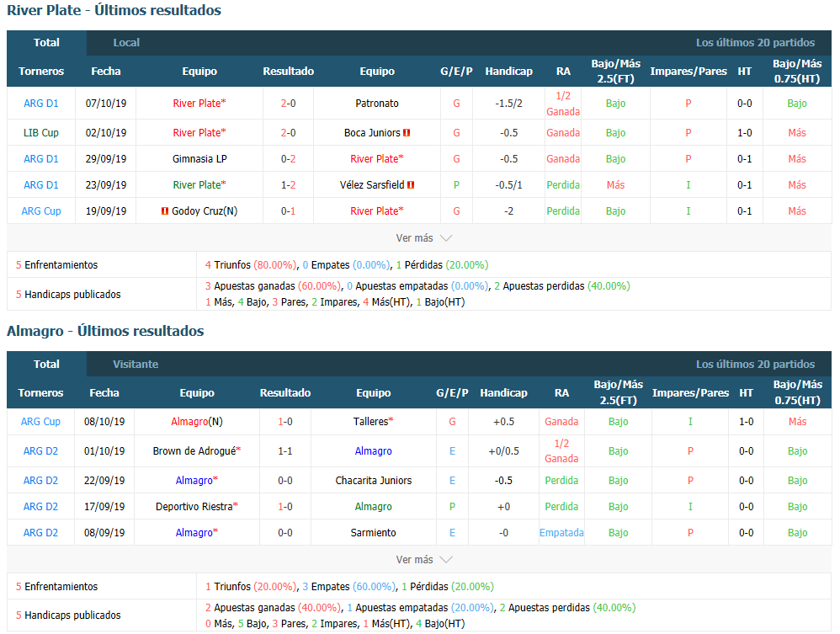This screenshot has width=840, height=634.
Task: Click handicap value -0.5/1
Action: tap(509, 185)
